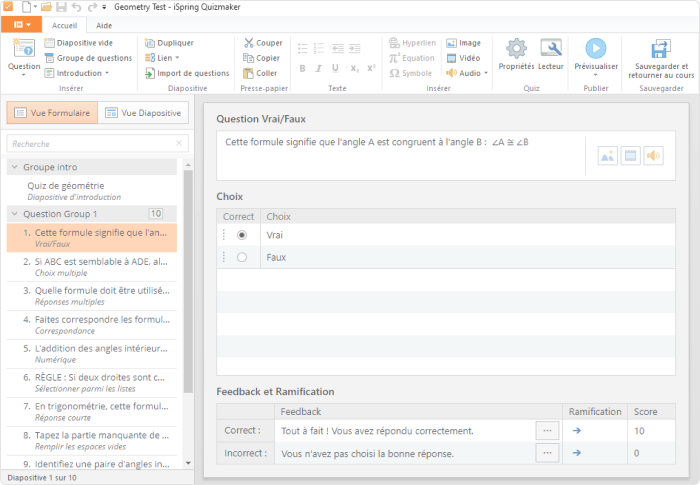Image resolution: width=700 pixels, height=485 pixels.
Task: Select question 2 Si ABC est semblable
Action: click(x=92, y=267)
